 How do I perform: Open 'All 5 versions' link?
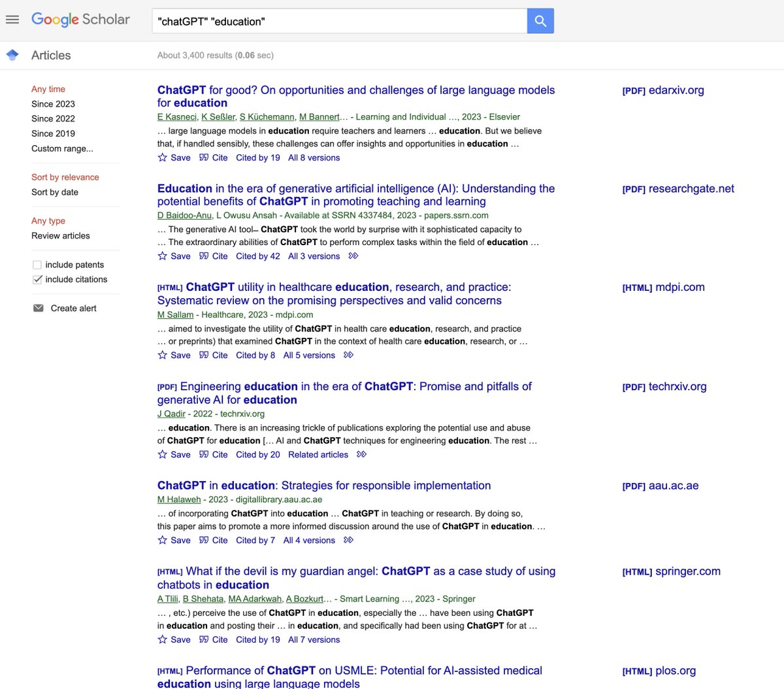point(310,355)
